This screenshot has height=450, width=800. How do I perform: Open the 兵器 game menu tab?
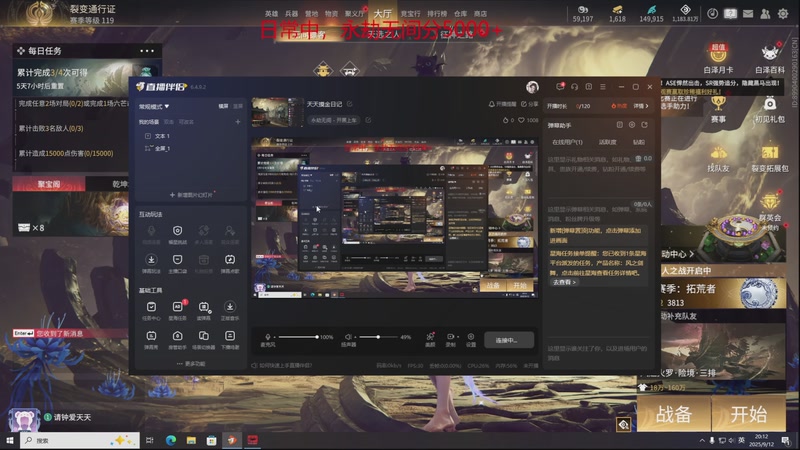(x=291, y=14)
